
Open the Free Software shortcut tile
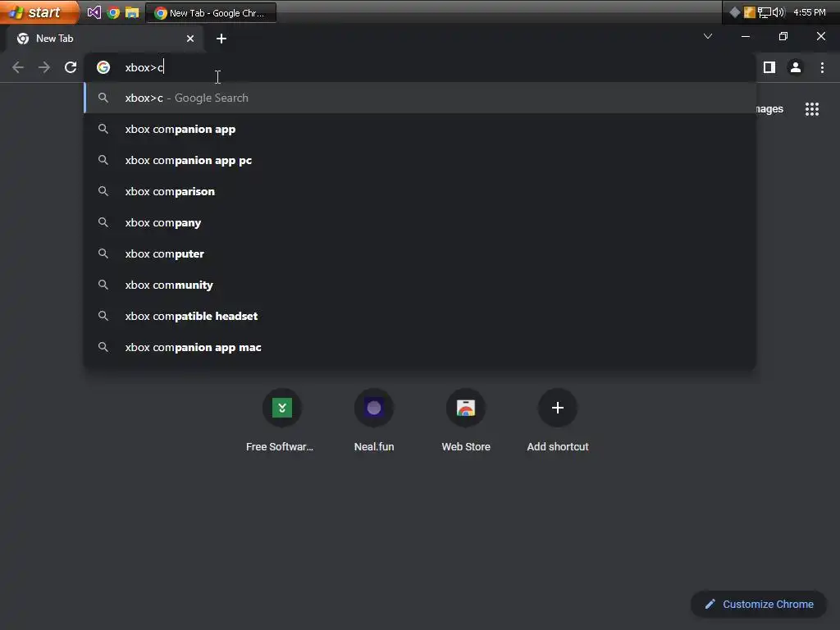282,421
